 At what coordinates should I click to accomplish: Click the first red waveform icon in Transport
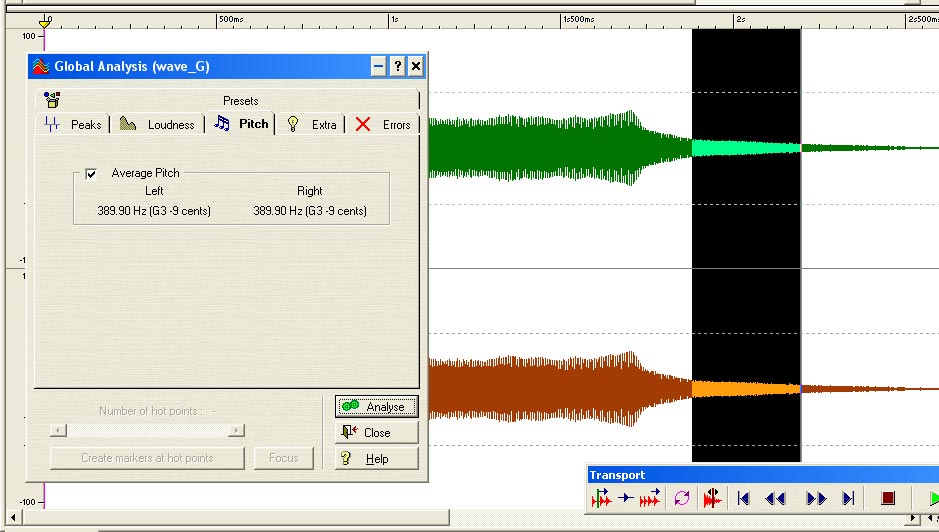pyautogui.click(x=601, y=498)
